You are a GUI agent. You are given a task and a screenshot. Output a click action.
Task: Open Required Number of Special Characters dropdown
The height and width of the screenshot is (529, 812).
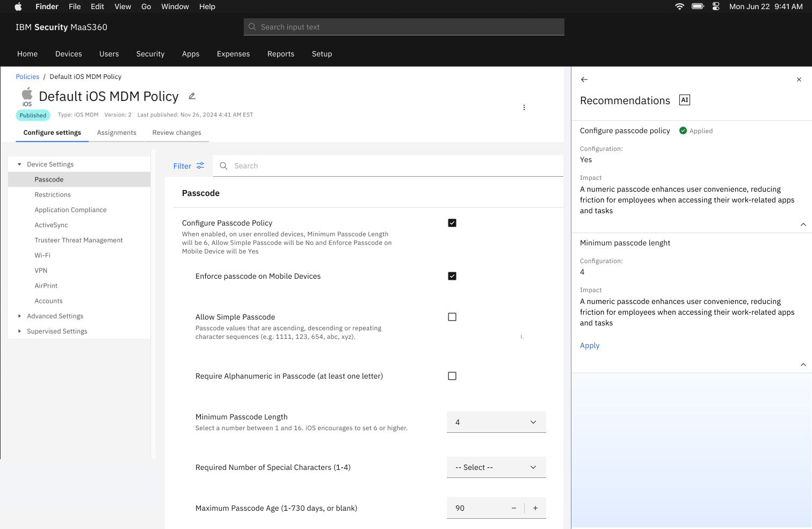click(x=496, y=467)
